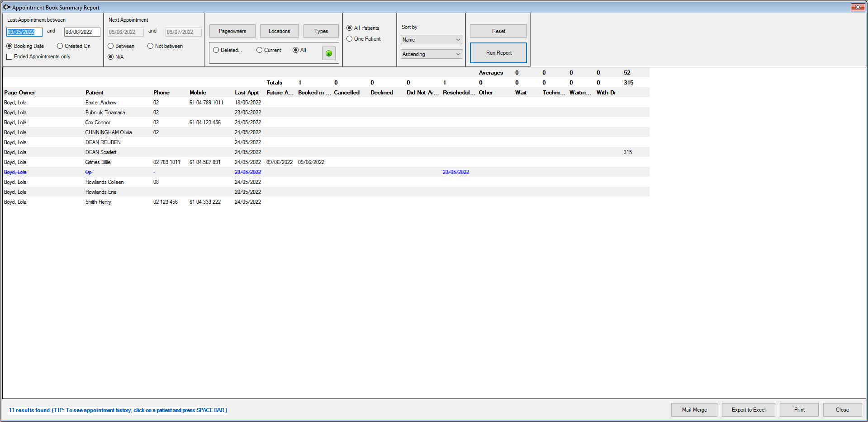The height and width of the screenshot is (422, 868).
Task: Select patient Smith Henry
Action: pyautogui.click(x=326, y=202)
